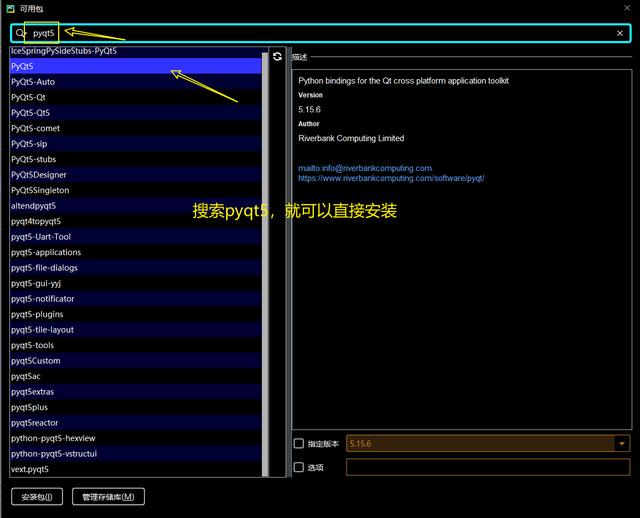The height and width of the screenshot is (518, 640).
Task: Click the 5.15.6 version value in description
Action: coord(309,109)
